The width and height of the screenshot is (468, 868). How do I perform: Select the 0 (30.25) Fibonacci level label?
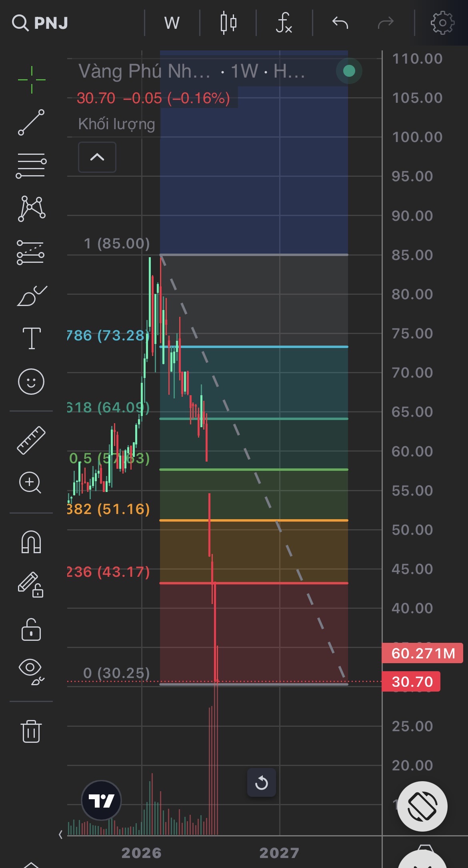click(116, 673)
